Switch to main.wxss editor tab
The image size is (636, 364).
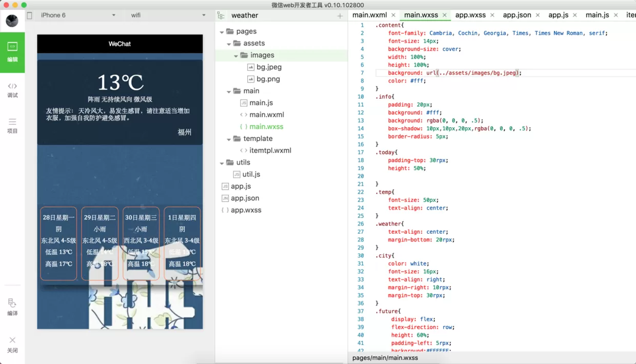pyautogui.click(x=421, y=15)
